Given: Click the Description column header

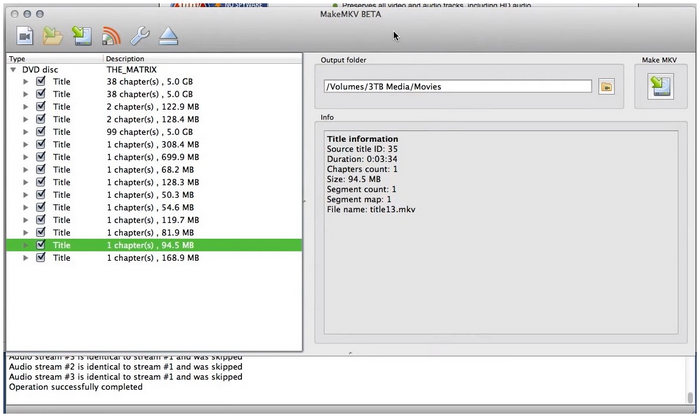Looking at the screenshot, I should 200,59.
